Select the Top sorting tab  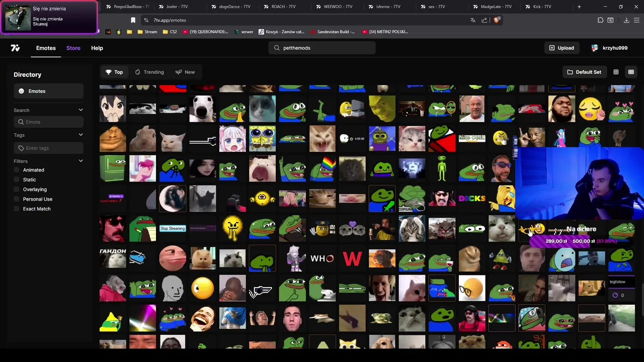[x=114, y=72]
